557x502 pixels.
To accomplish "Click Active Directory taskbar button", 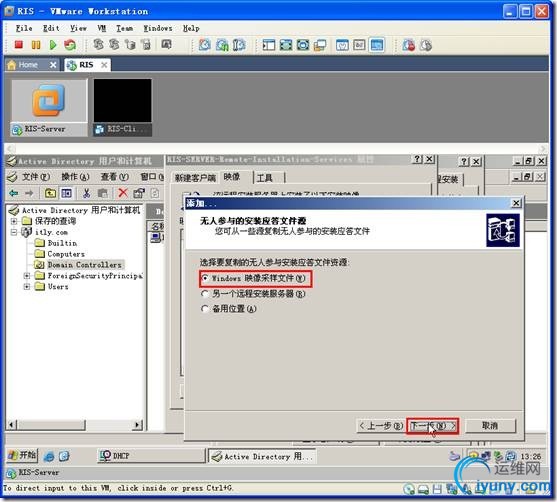I will point(262,456).
